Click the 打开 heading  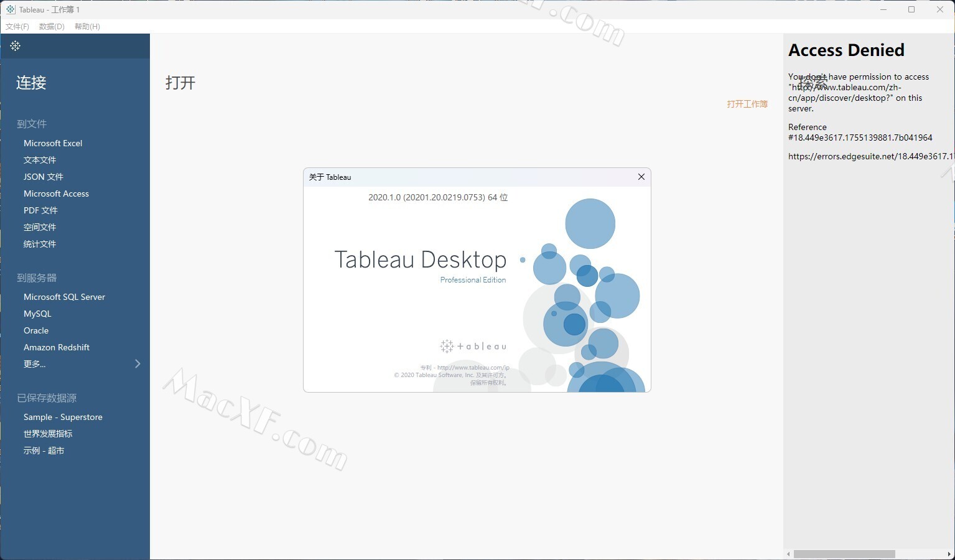[180, 83]
